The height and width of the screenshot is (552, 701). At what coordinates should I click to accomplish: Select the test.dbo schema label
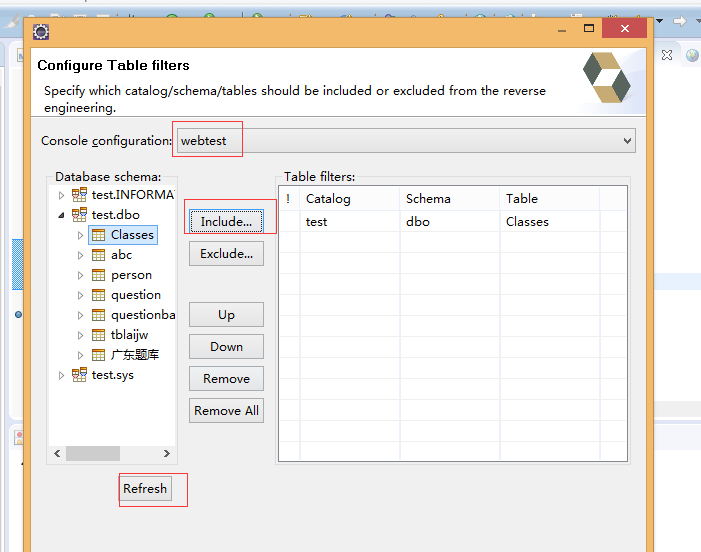(x=116, y=215)
